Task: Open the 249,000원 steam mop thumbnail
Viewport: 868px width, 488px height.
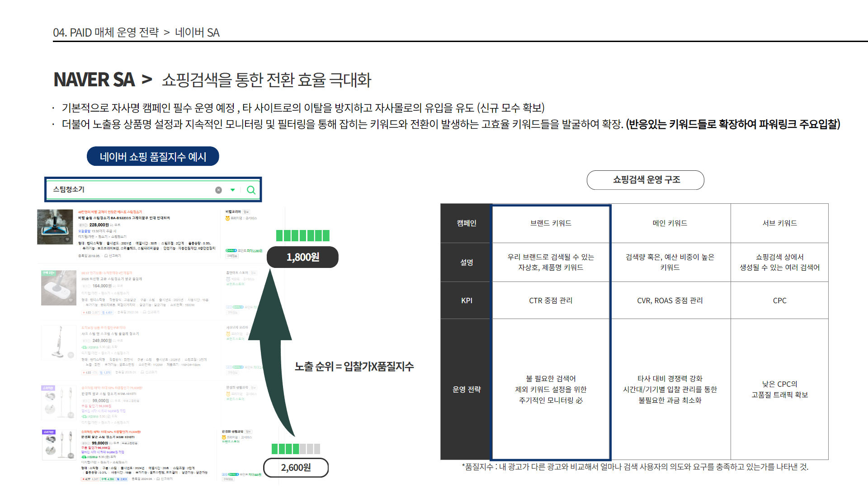Action: pyautogui.click(x=59, y=343)
